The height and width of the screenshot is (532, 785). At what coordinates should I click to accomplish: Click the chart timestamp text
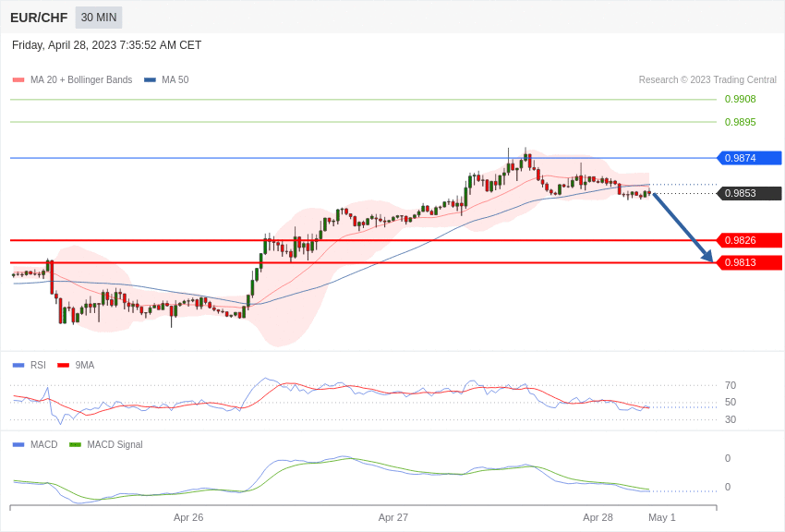point(106,45)
